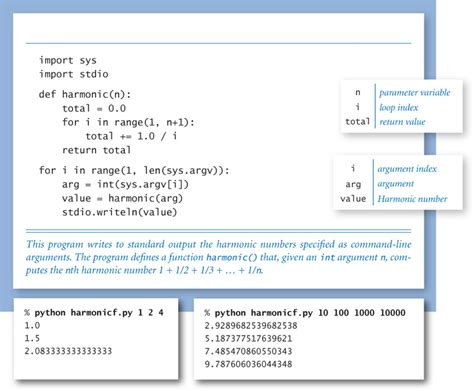Screen dimensions: 474x391
Task: Click the 'parameter variable' annotation
Action: 414,93
